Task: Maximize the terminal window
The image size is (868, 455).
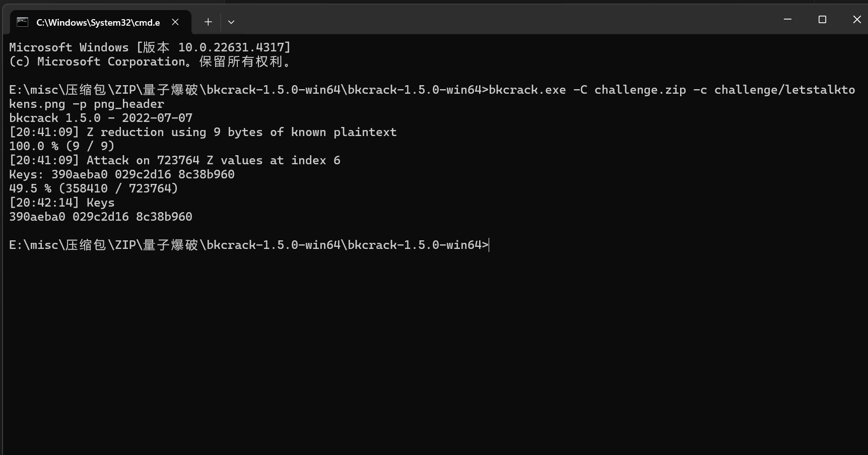Action: point(822,19)
